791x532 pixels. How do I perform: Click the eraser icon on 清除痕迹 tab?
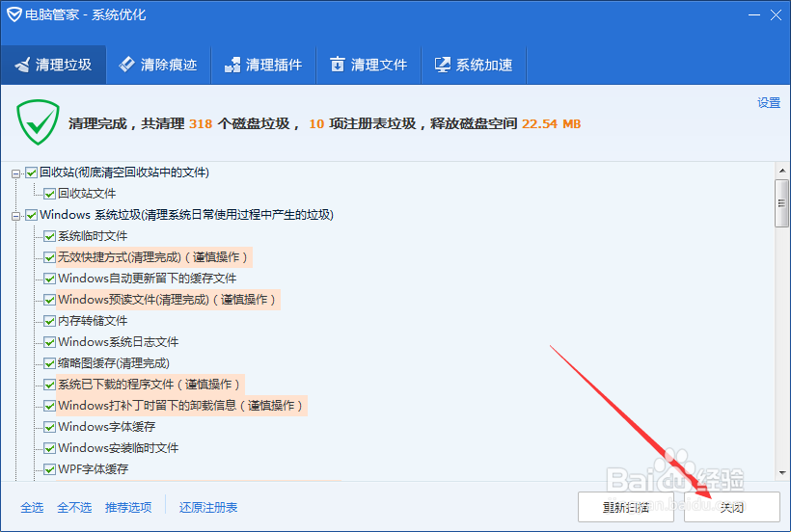tap(126, 64)
